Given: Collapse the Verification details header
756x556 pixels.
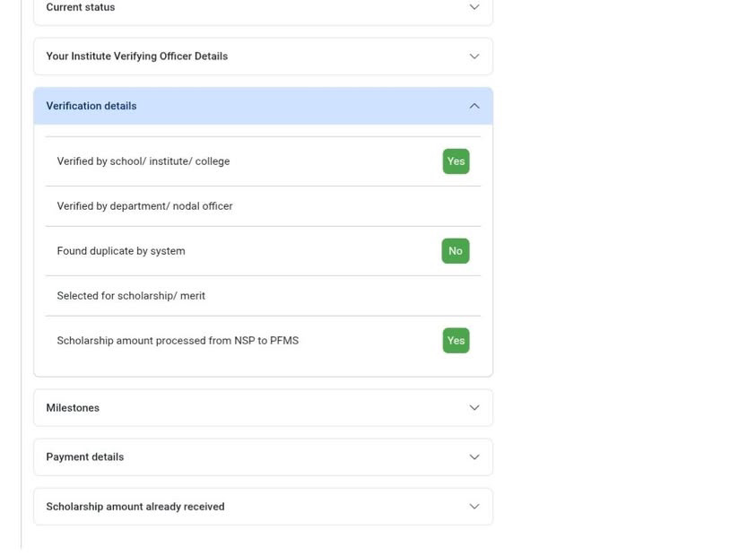Looking at the screenshot, I should click(91, 106).
